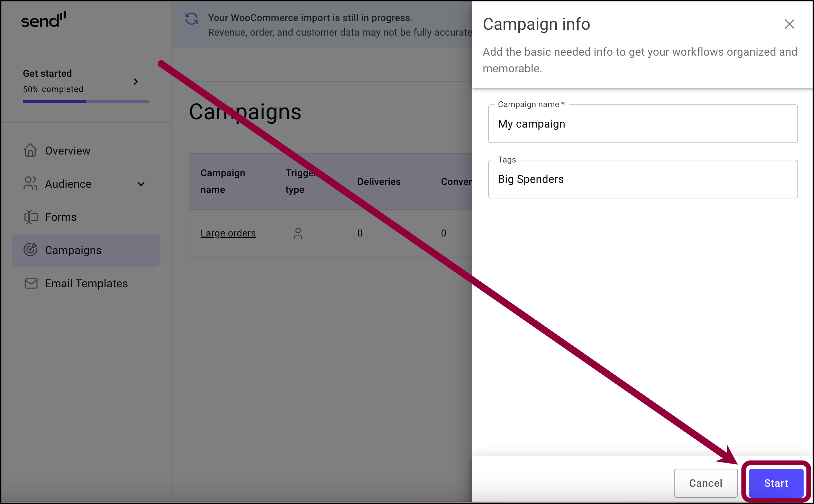
Task: Click the Forms icon in sidebar
Action: tap(30, 217)
